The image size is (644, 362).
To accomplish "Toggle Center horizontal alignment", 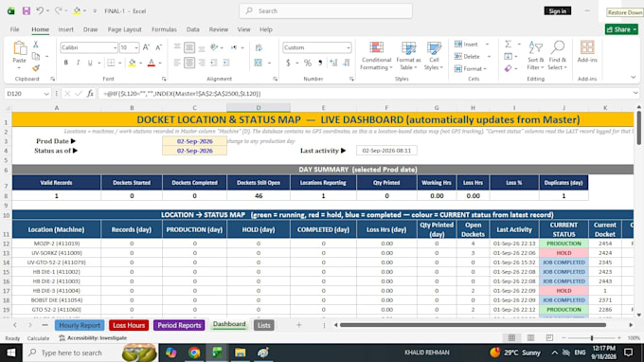I will pyautogui.click(x=189, y=63).
